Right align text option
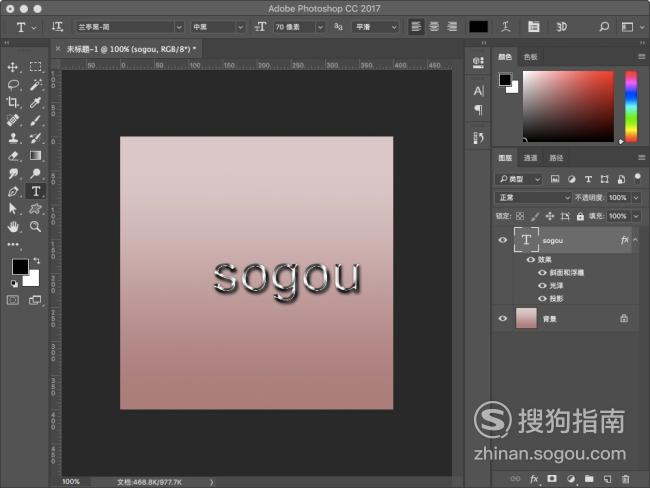Image resolution: width=650 pixels, height=488 pixels. click(452, 27)
